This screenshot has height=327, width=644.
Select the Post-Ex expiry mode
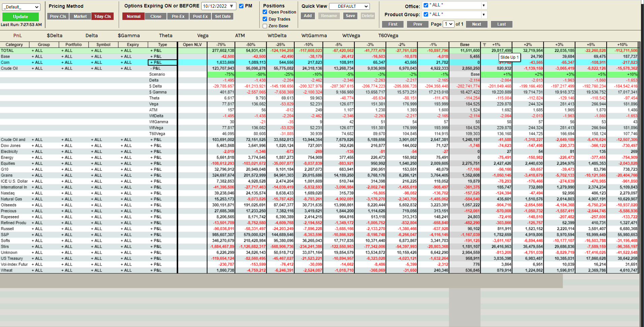pyautogui.click(x=200, y=16)
